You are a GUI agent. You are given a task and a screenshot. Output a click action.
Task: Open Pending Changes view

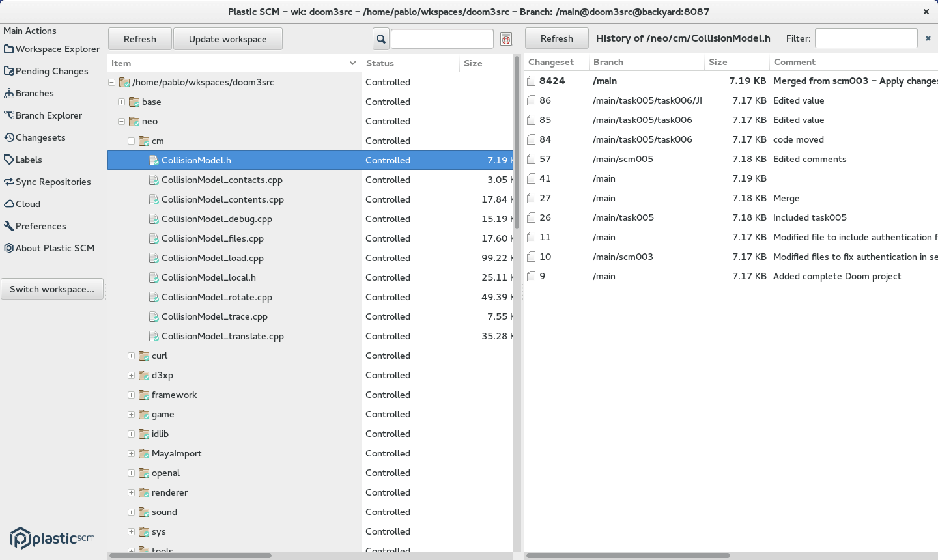[46, 71]
